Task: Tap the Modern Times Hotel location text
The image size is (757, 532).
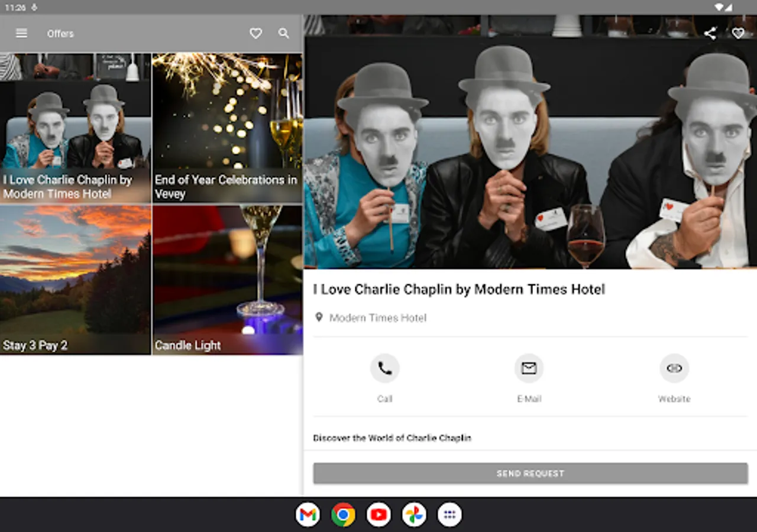Action: pos(378,318)
